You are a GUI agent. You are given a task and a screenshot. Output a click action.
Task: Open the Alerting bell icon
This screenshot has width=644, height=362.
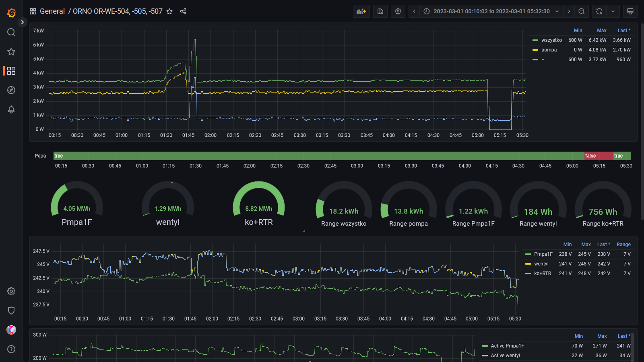point(11,109)
